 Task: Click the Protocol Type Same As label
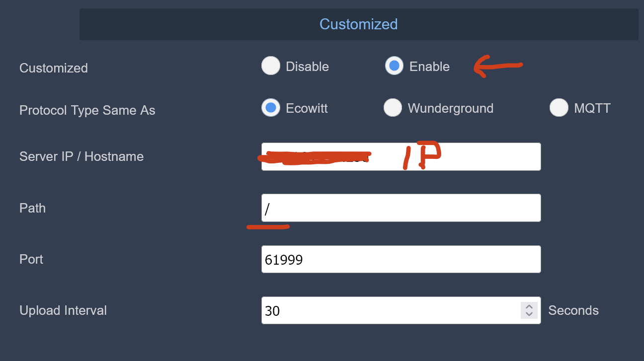[x=87, y=110]
